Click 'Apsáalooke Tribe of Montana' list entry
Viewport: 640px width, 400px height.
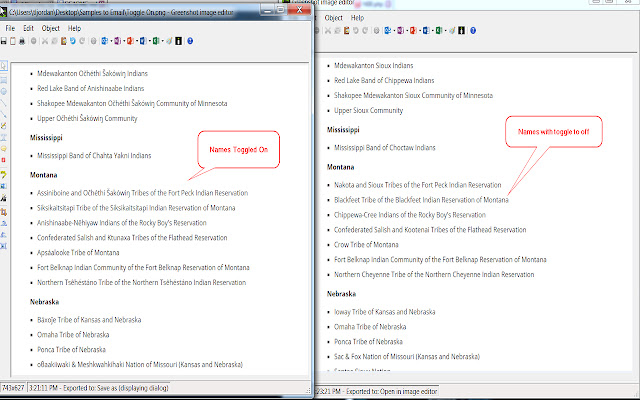(78, 253)
